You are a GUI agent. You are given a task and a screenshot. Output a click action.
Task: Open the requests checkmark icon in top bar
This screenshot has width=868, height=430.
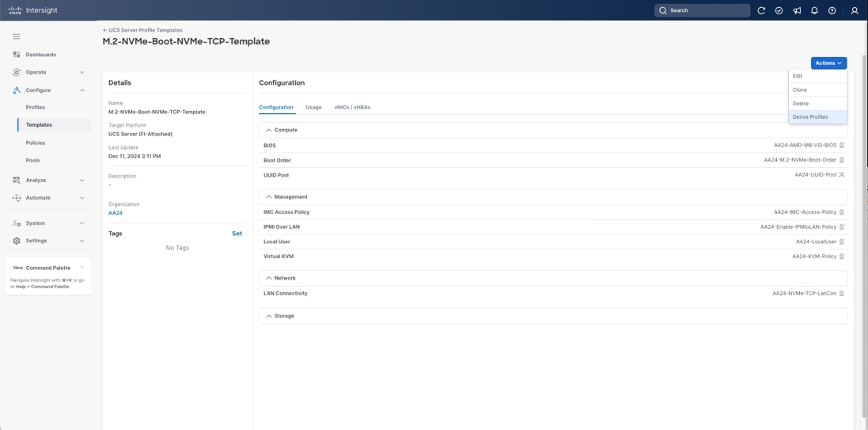(779, 10)
